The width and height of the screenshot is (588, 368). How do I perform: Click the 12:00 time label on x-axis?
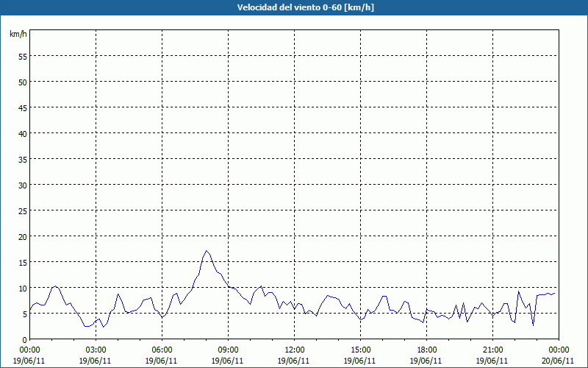point(295,350)
